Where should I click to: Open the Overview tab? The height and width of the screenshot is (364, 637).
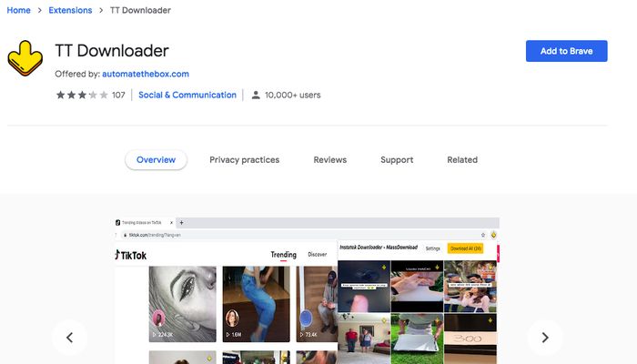pos(156,159)
